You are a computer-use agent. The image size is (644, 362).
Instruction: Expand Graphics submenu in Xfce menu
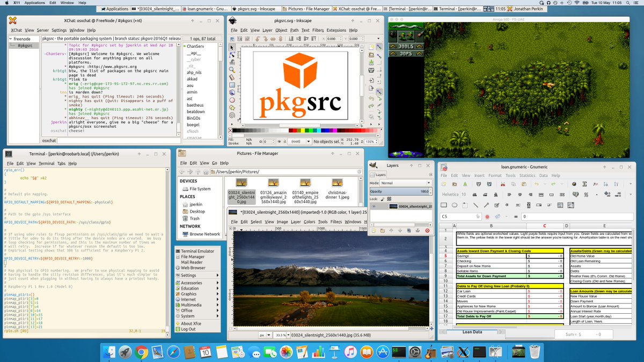coord(198,294)
